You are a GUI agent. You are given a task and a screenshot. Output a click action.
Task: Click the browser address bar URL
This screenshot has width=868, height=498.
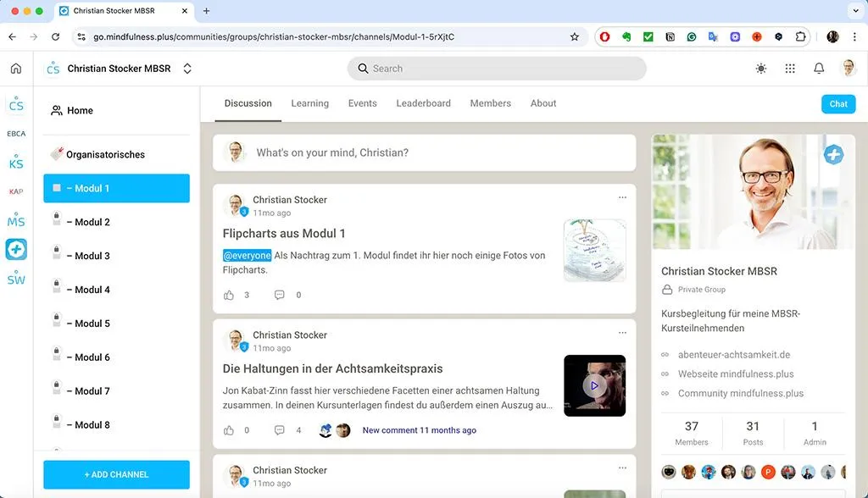pyautogui.click(x=274, y=36)
